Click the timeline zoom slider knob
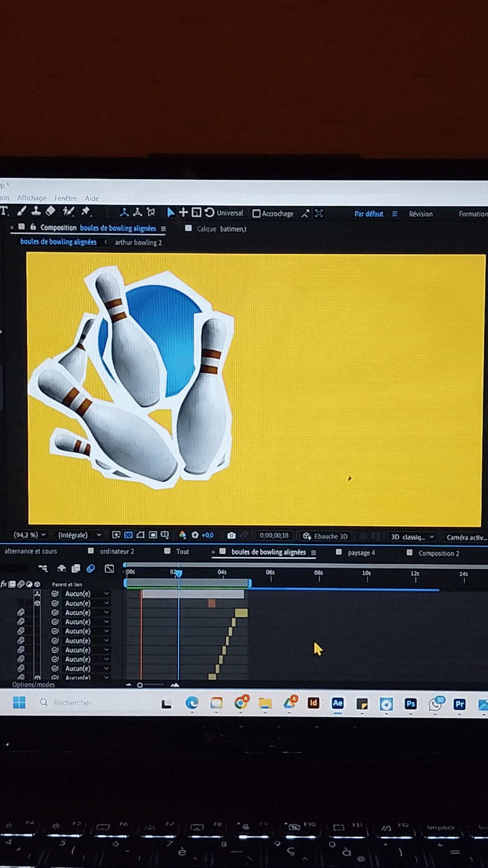This screenshot has width=488, height=868. tap(140, 685)
